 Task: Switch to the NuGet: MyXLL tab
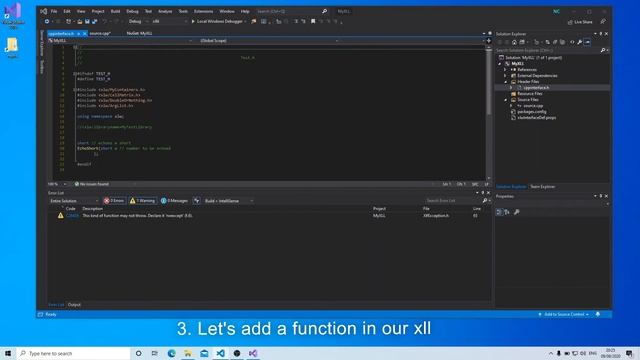pos(139,33)
